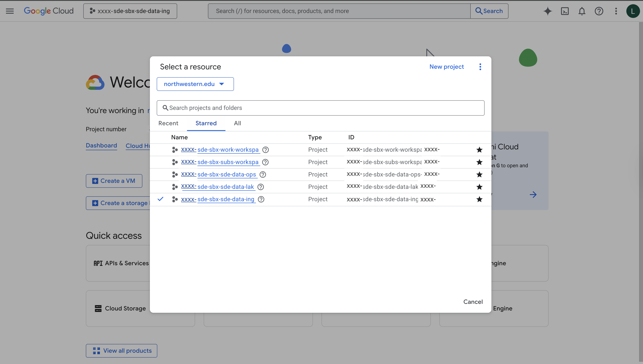643x364 pixels.
Task: Switch to the All tab
Action: click(237, 123)
